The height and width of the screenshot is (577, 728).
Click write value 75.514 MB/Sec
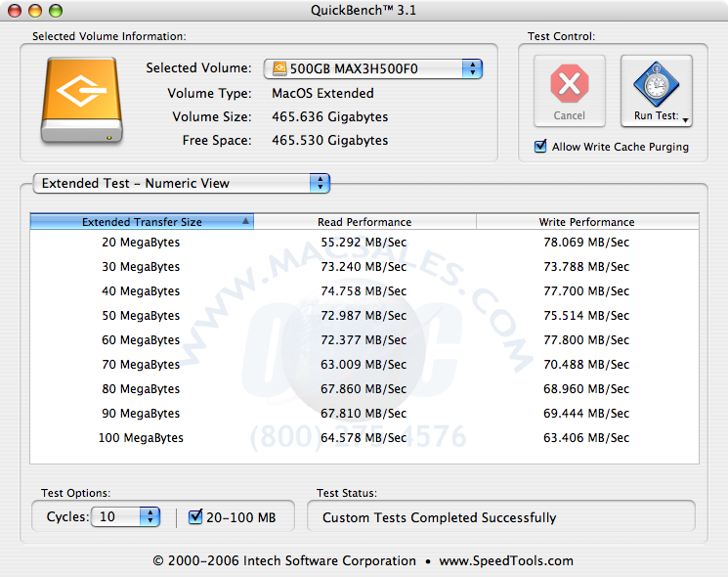[586, 316]
